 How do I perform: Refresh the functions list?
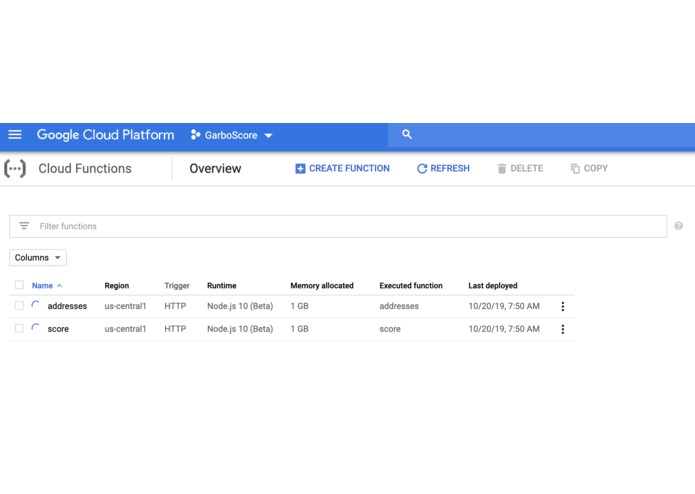point(443,168)
